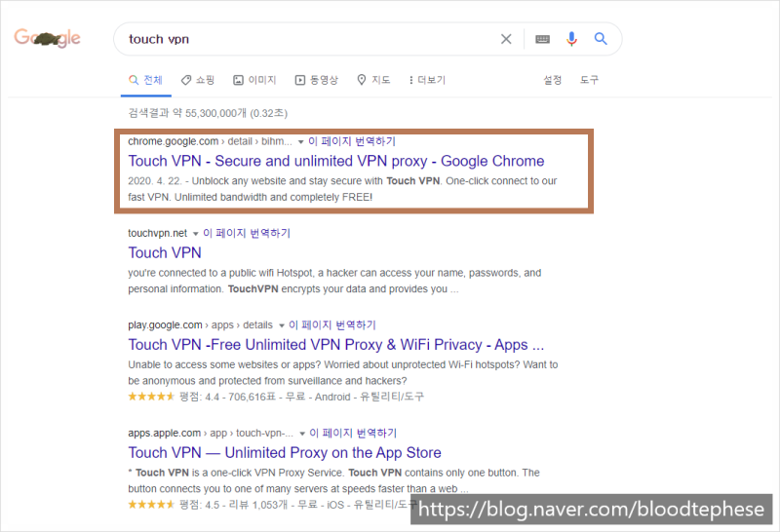This screenshot has width=780, height=532.
Task: Expand the 더보기 more menu
Action: click(427, 80)
